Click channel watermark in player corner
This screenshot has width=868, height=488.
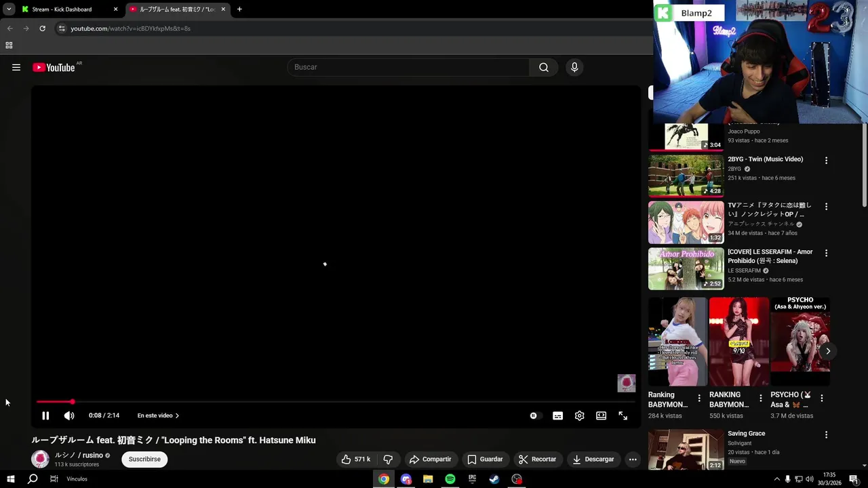[626, 383]
